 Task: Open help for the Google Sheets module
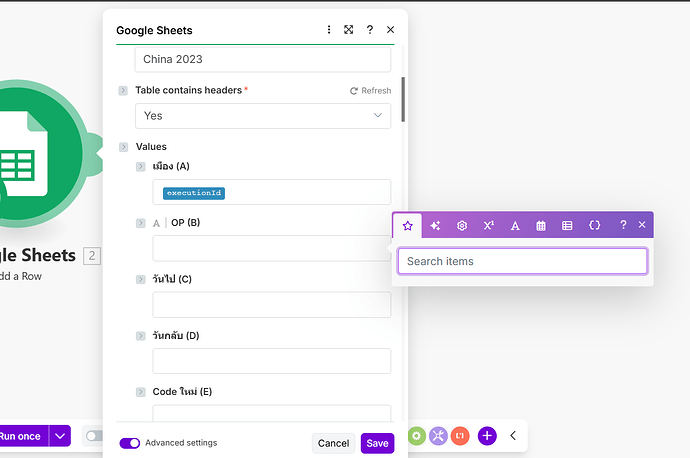point(370,30)
